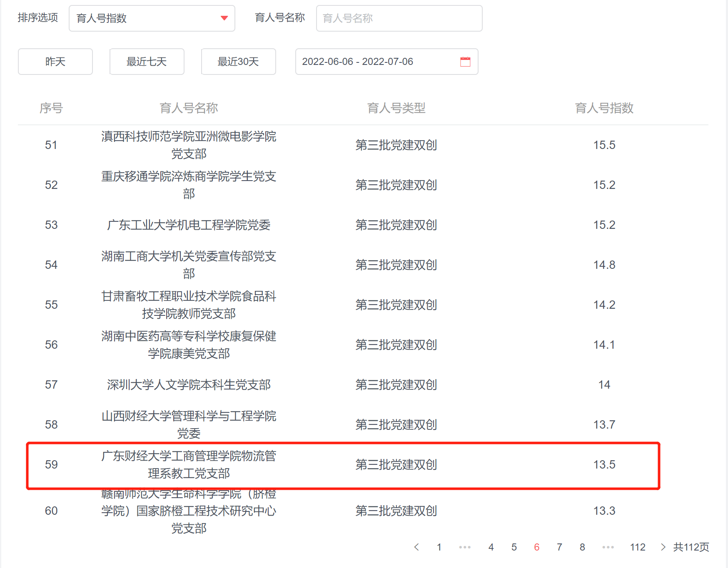
Task: Click the 育人号指数 column header
Action: point(604,108)
